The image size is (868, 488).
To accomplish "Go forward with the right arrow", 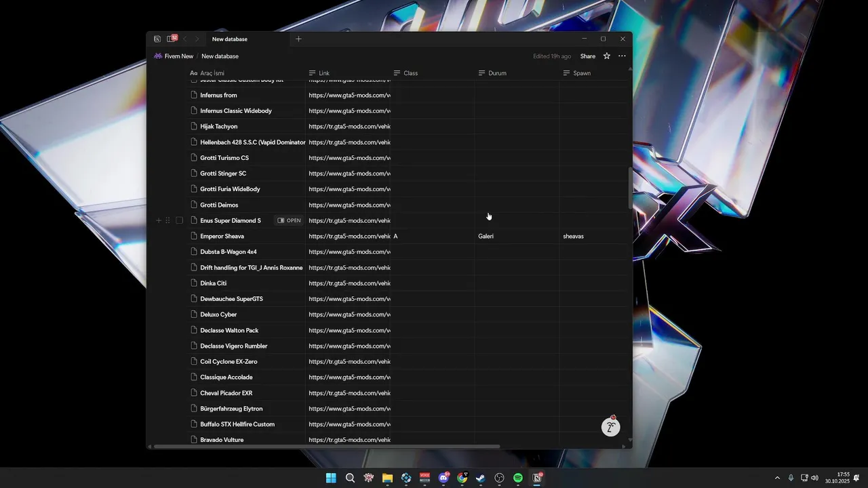I will [x=197, y=39].
